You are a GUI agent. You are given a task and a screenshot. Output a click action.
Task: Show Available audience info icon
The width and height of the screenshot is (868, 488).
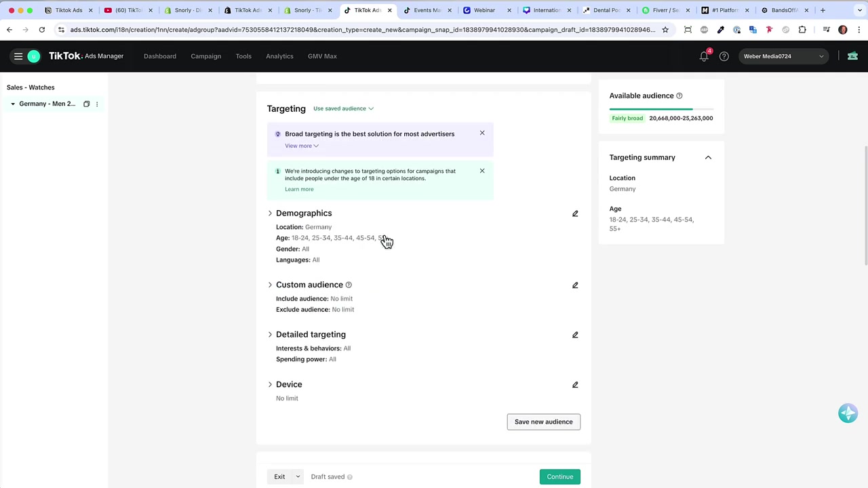[679, 96]
